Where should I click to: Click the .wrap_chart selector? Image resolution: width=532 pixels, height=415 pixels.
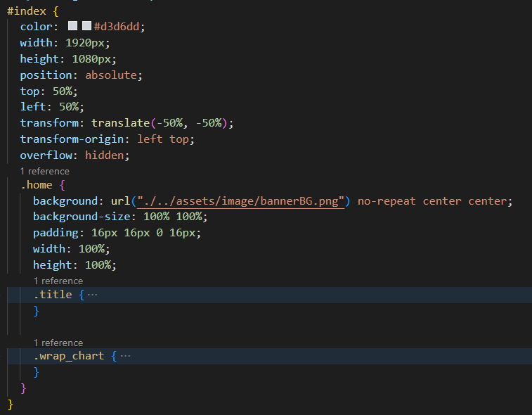pyautogui.click(x=69, y=356)
